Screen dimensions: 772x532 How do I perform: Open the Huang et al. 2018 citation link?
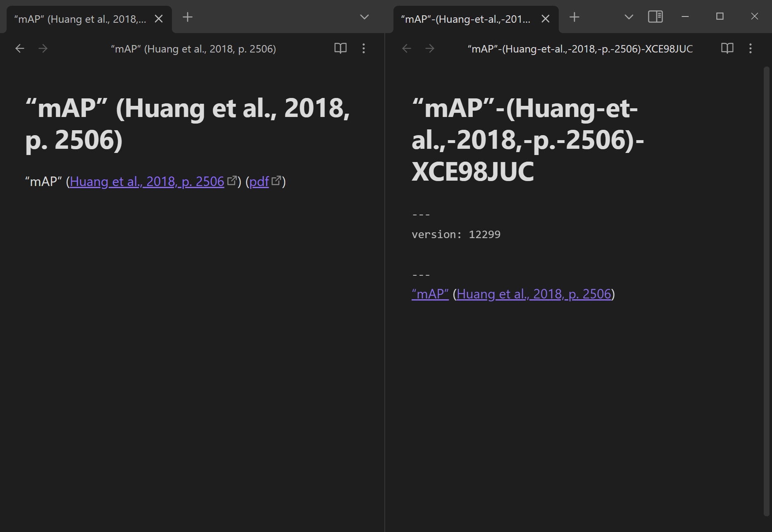[x=146, y=181]
